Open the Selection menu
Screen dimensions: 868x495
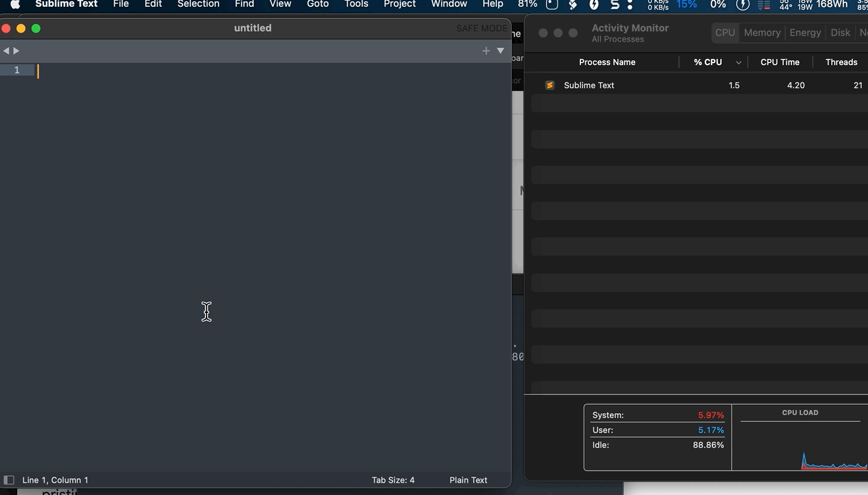198,4
